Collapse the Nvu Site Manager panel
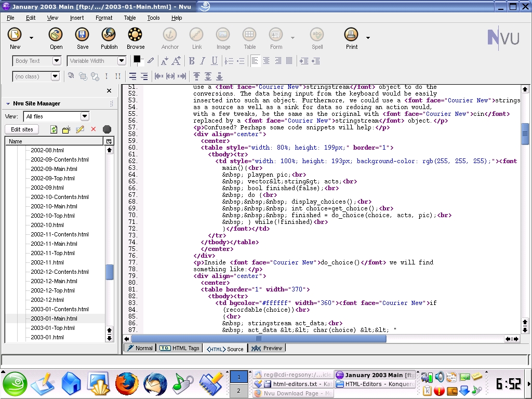 [x=8, y=103]
